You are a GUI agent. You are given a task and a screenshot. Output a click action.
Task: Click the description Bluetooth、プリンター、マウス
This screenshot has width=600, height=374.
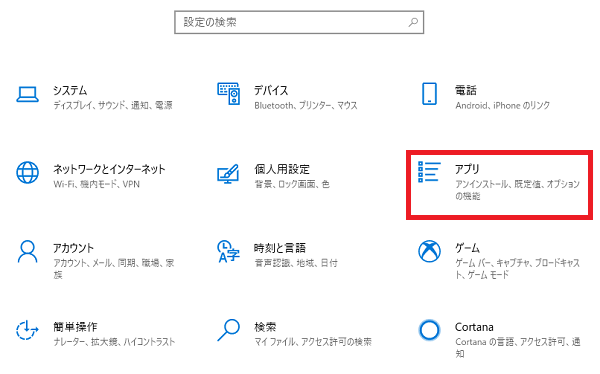click(306, 105)
